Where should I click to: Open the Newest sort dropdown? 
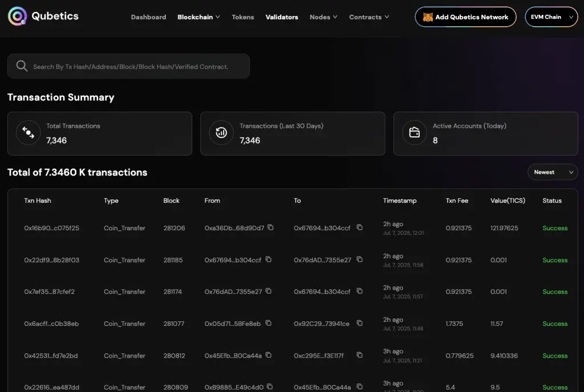[x=553, y=172]
